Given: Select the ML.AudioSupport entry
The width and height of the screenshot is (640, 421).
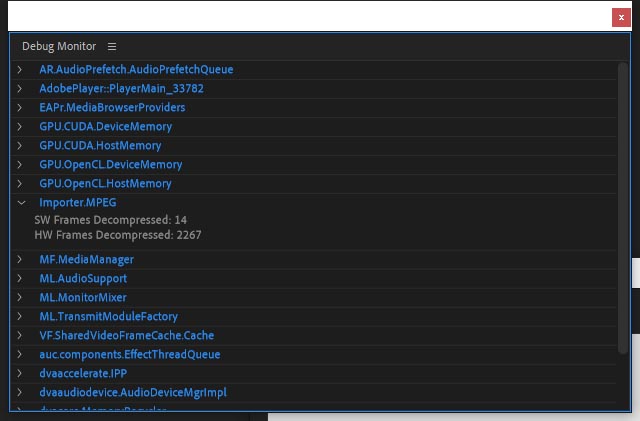Looking at the screenshot, I should point(83,279).
